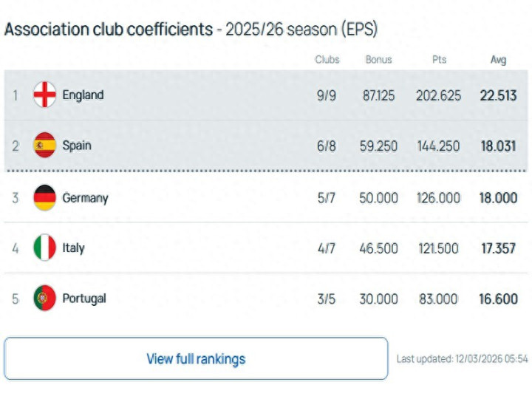Click Germany's bonus value 50.000

coord(378,198)
